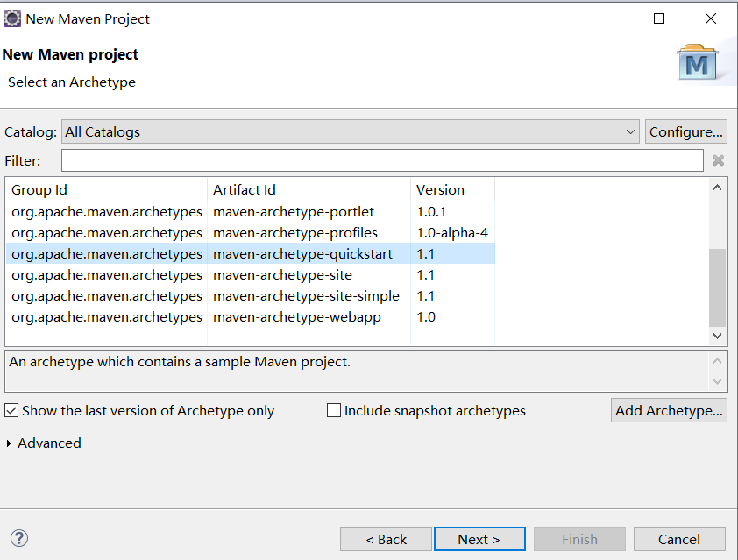Select the maven-archetype-profiles row

(251, 233)
